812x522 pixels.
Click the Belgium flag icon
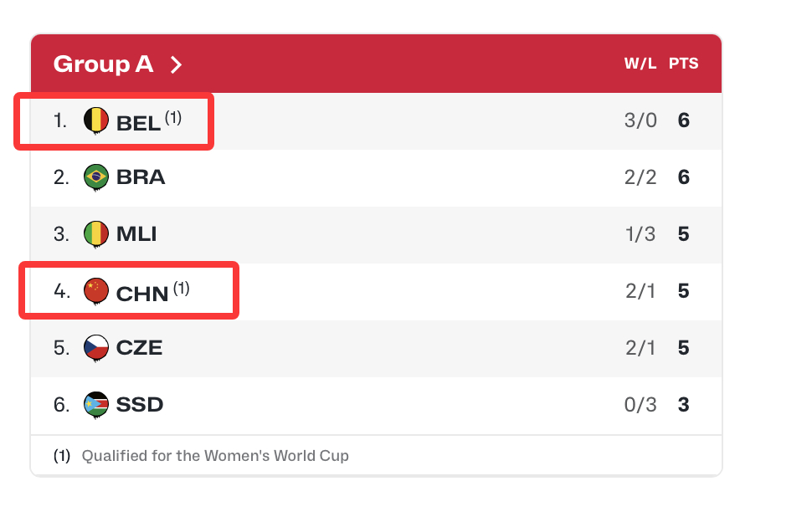click(96, 120)
